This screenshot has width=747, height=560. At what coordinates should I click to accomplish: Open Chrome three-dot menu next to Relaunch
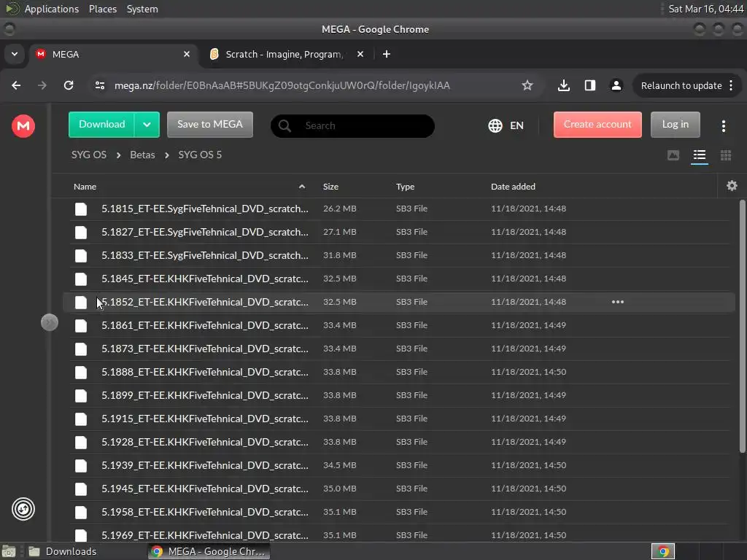pyautogui.click(x=731, y=86)
